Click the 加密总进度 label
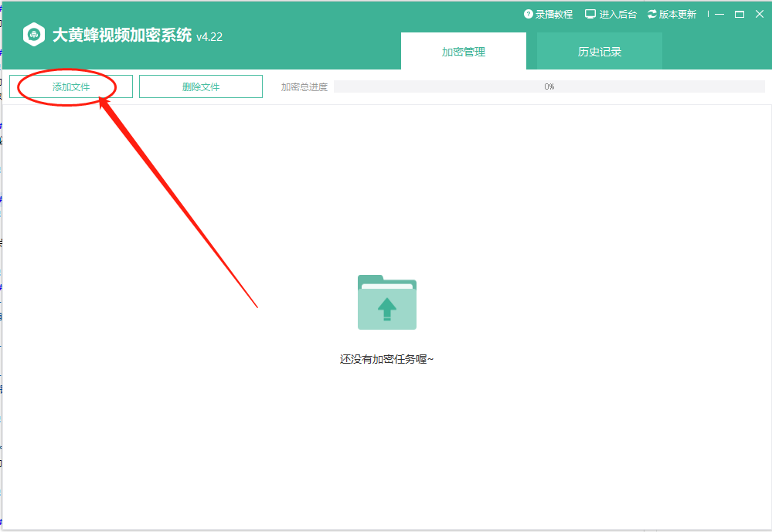 click(x=304, y=87)
